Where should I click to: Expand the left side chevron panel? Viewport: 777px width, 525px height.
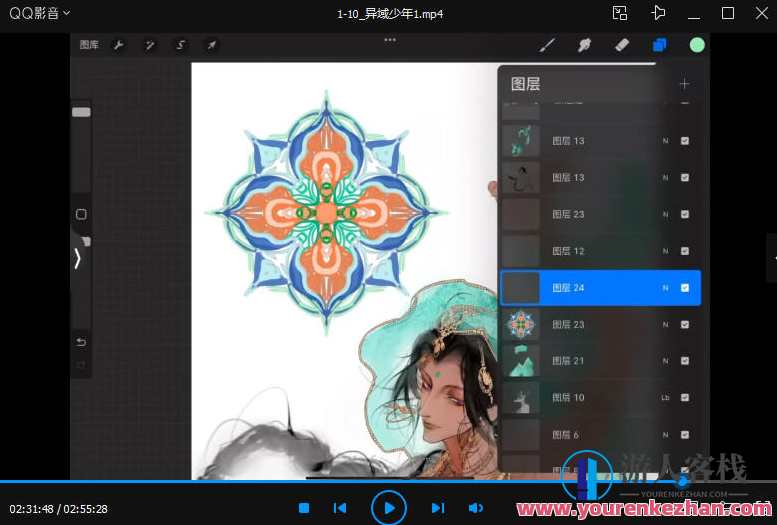(x=77, y=259)
